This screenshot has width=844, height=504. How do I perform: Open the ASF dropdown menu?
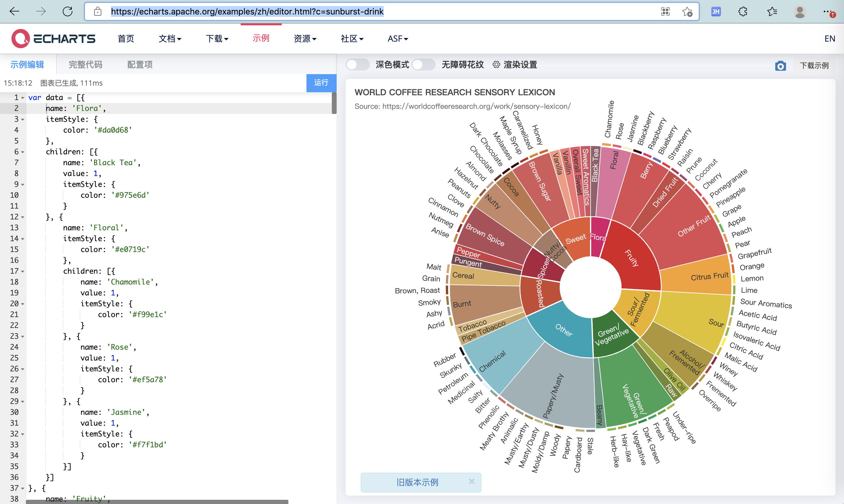(x=398, y=38)
